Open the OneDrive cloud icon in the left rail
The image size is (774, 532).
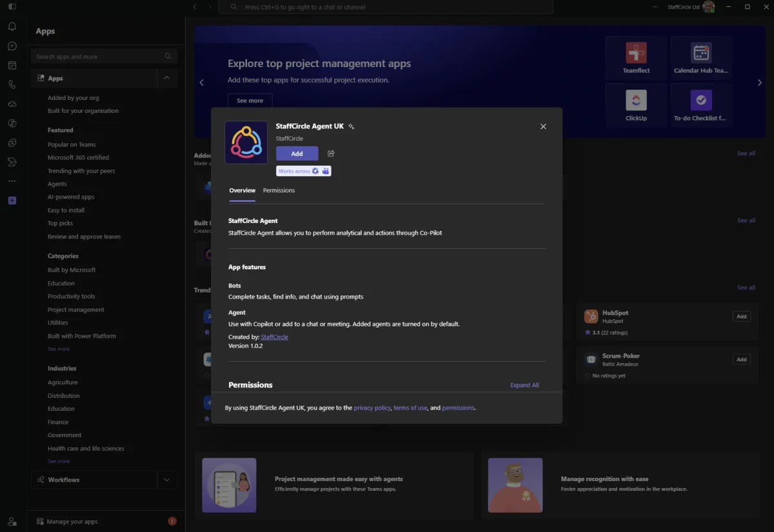pos(12,104)
